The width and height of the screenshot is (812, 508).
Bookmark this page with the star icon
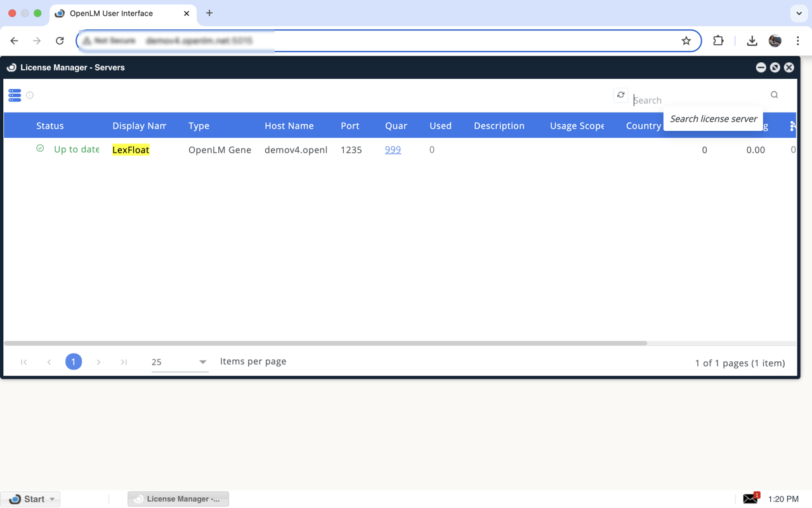pyautogui.click(x=686, y=41)
